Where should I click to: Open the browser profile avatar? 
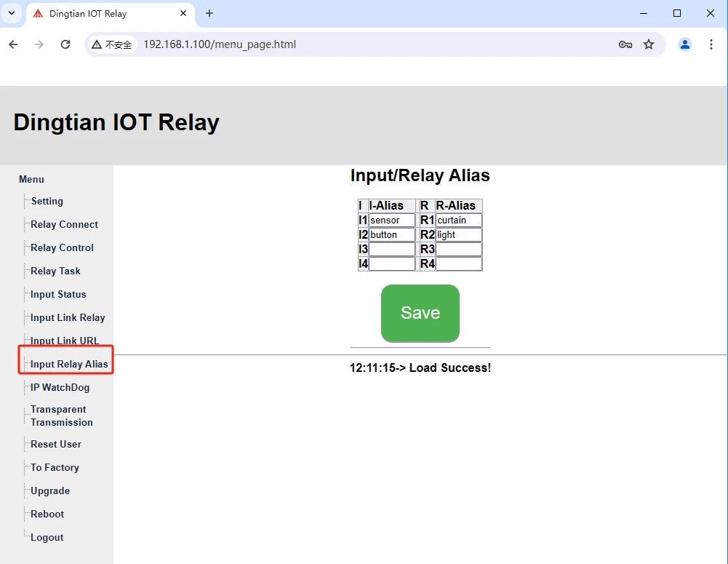pyautogui.click(x=685, y=44)
